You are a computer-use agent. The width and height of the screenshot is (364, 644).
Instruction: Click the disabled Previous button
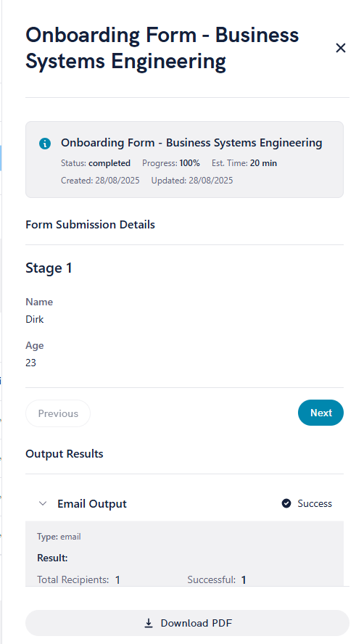[x=58, y=413]
